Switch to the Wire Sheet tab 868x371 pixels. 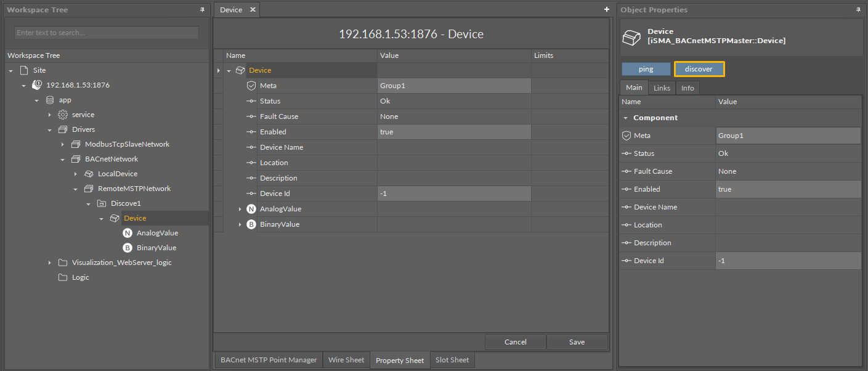346,360
